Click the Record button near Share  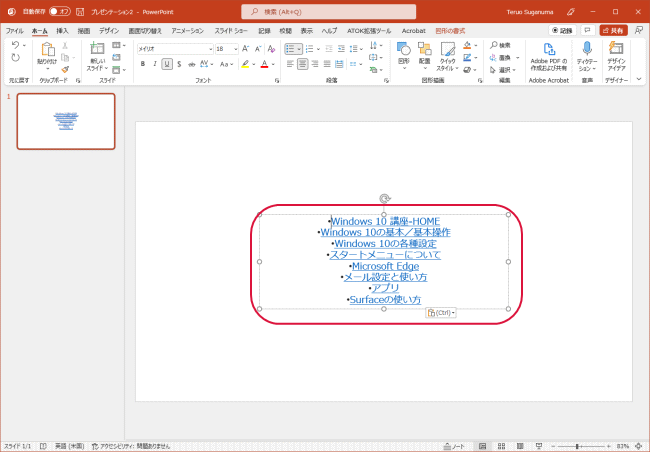(563, 30)
